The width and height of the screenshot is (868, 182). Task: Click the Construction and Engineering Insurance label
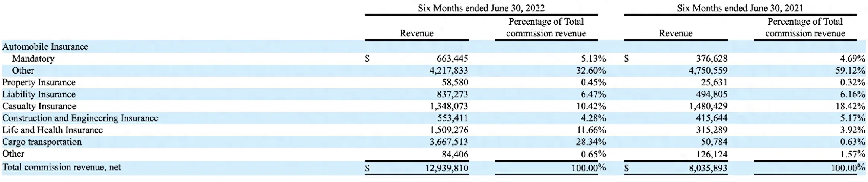tap(80, 118)
